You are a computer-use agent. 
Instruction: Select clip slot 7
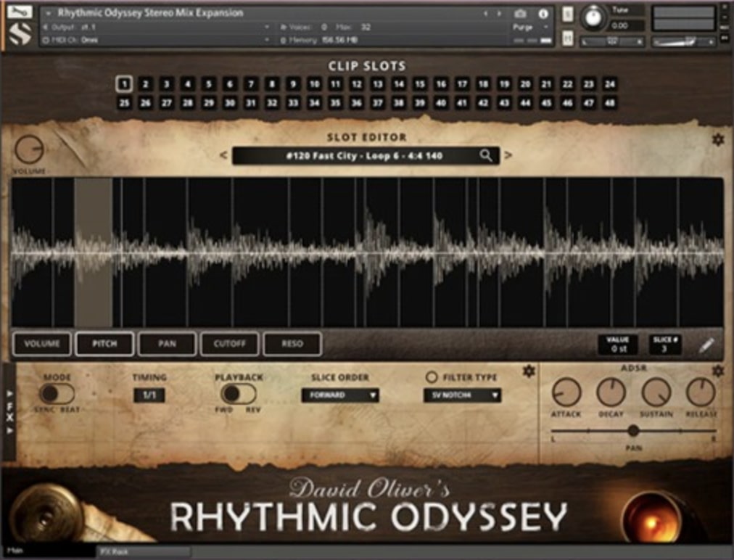pyautogui.click(x=251, y=84)
